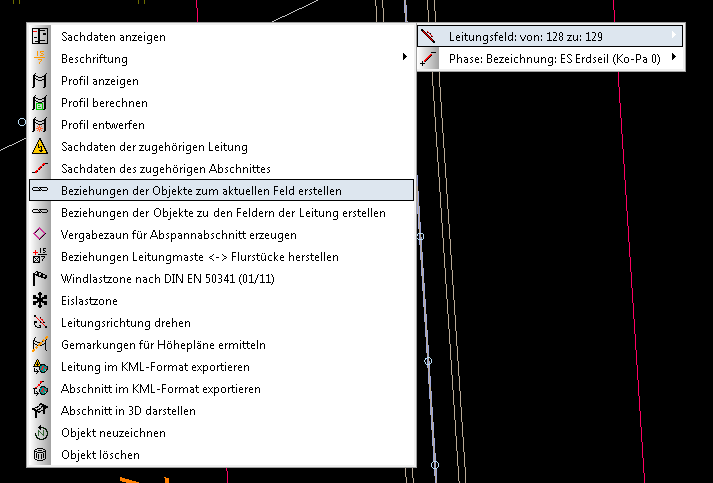Click the Profil berechnen green icon
Viewport: 713px width, 483px height.
click(40, 103)
